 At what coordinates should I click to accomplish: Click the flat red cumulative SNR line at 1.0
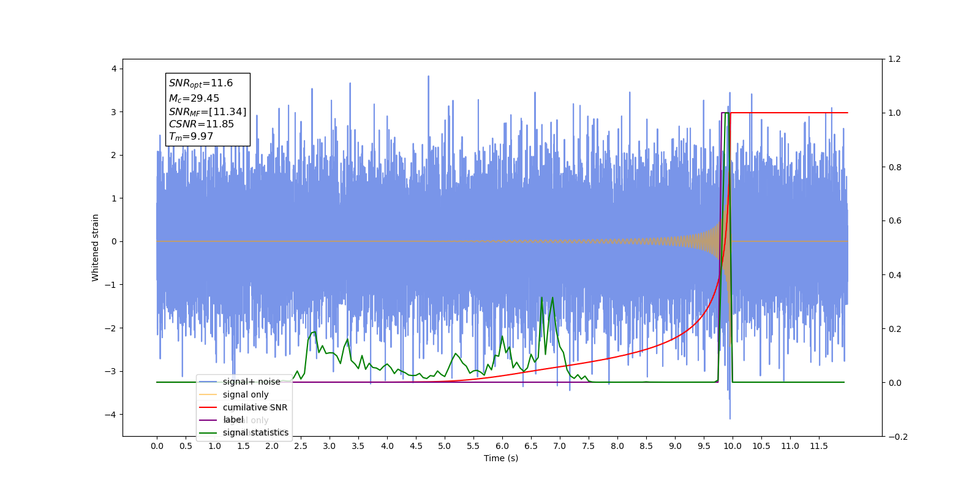click(x=789, y=113)
